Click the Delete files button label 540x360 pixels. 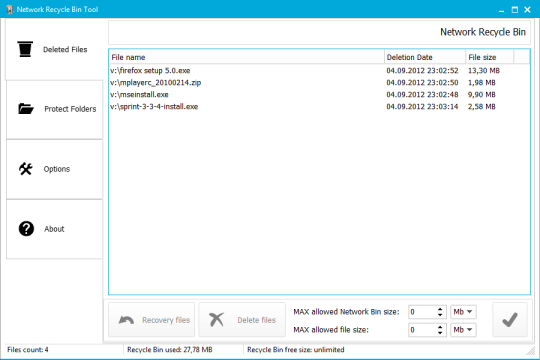coord(257,320)
